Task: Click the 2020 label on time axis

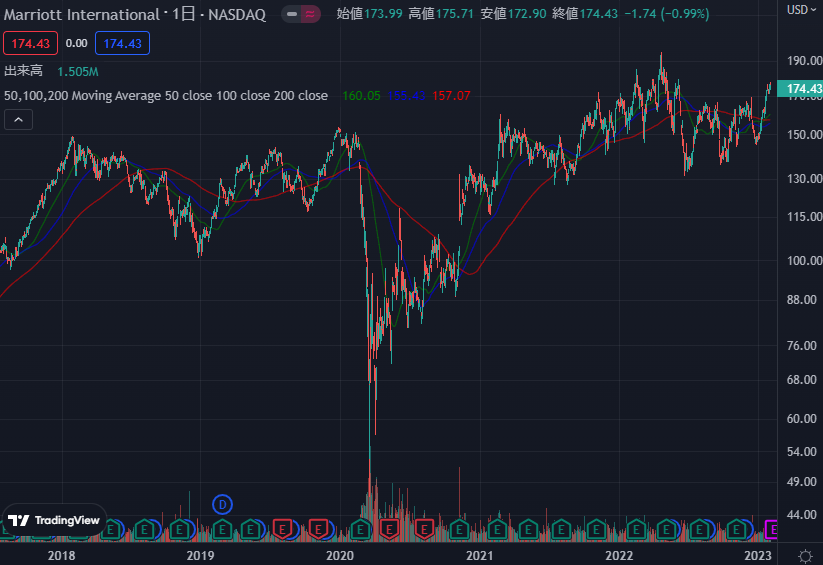Action: 340,556
